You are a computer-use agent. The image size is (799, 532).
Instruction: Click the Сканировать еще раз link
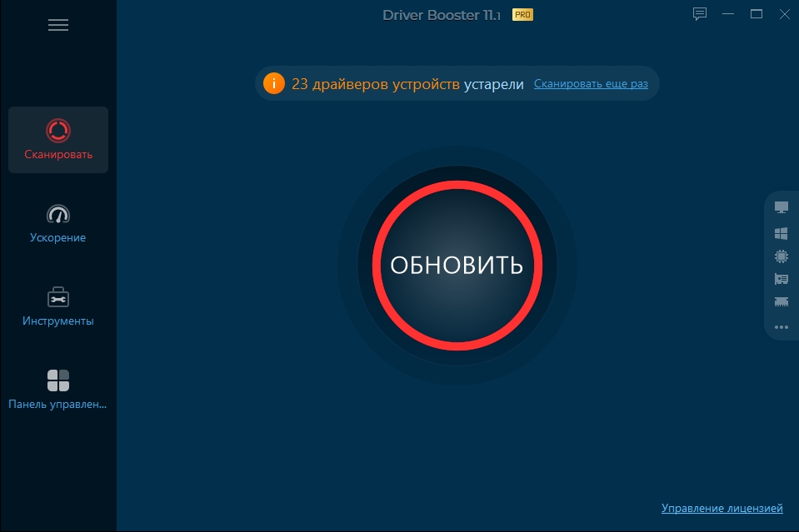coord(591,83)
